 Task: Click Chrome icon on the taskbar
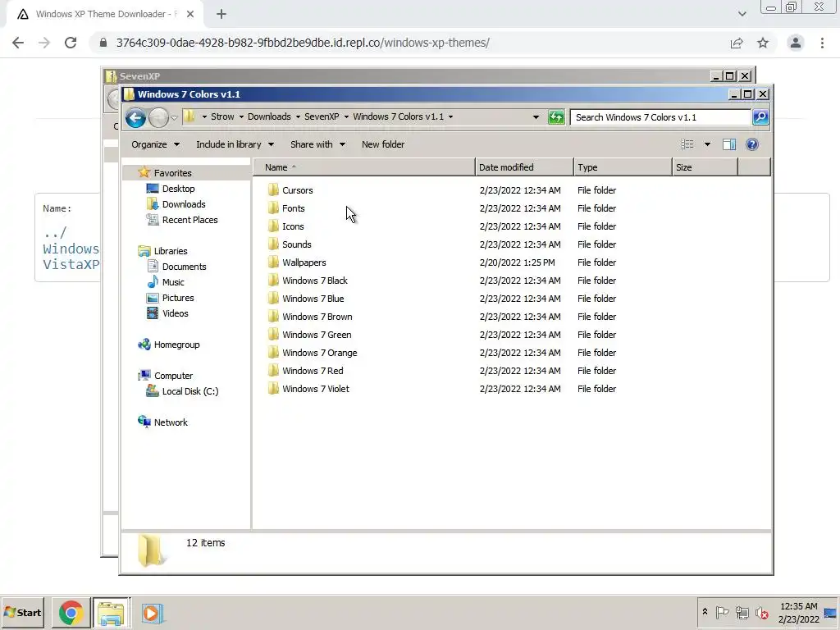(x=71, y=613)
